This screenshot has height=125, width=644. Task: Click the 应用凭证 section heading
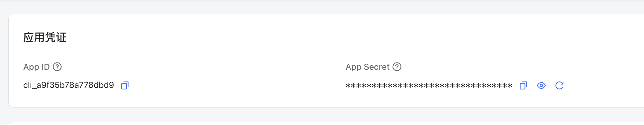click(x=45, y=37)
